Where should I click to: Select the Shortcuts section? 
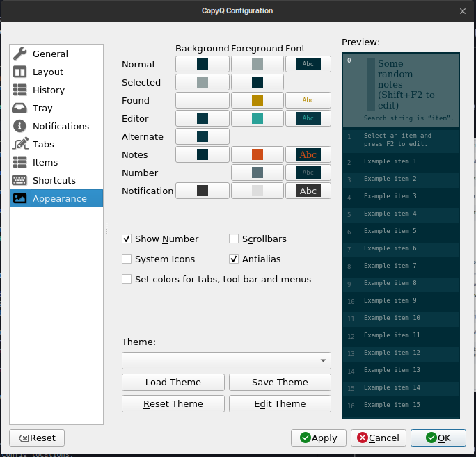click(x=56, y=180)
